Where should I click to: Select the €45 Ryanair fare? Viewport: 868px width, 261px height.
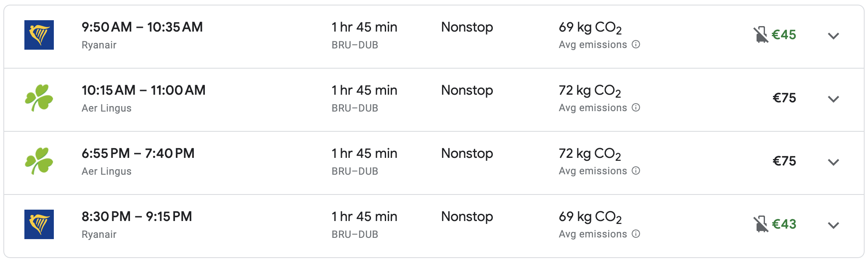[784, 35]
